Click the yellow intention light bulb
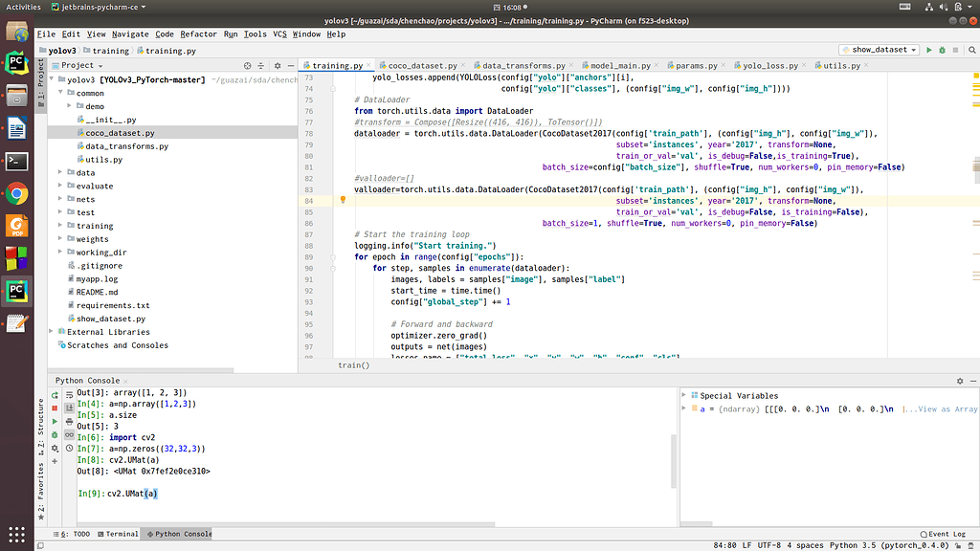Image resolution: width=980 pixels, height=551 pixels. pos(342,200)
